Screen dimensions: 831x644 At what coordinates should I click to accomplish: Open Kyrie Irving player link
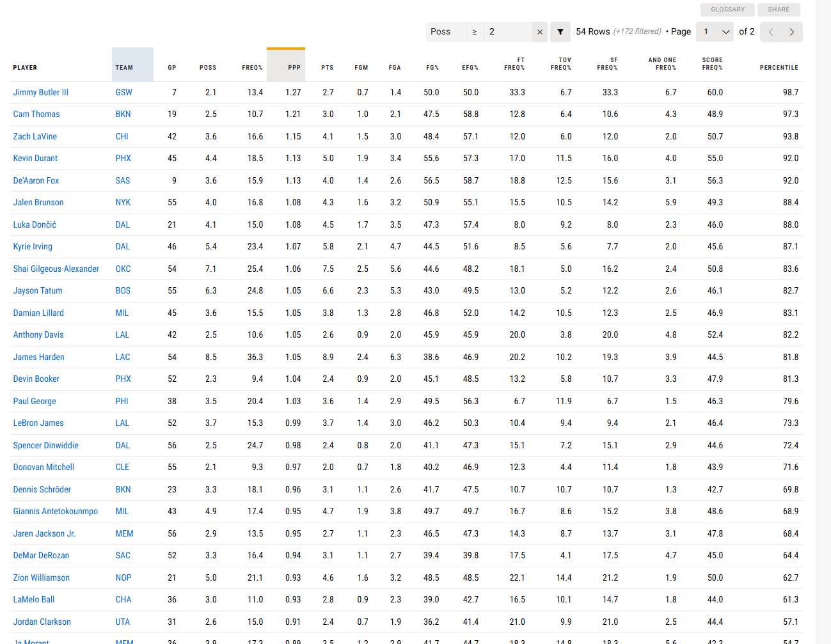click(x=33, y=247)
